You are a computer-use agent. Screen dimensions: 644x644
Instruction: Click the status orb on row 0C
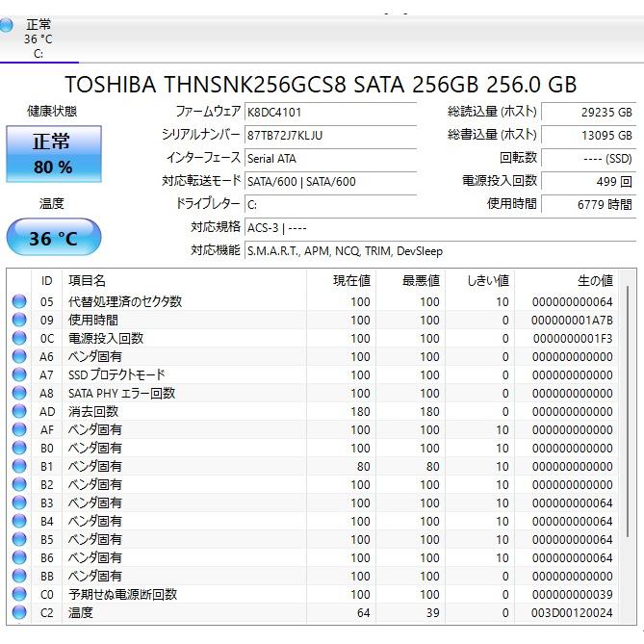click(x=19, y=338)
